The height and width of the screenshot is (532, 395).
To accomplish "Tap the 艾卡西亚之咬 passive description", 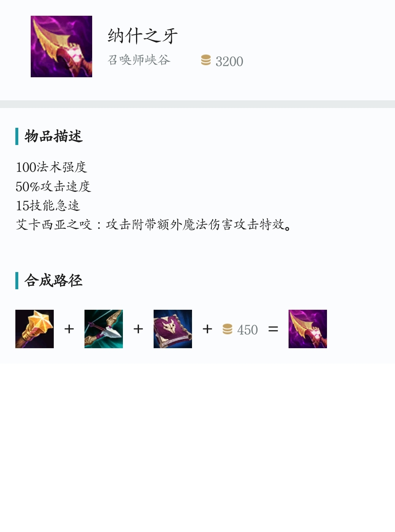I will 154,224.
